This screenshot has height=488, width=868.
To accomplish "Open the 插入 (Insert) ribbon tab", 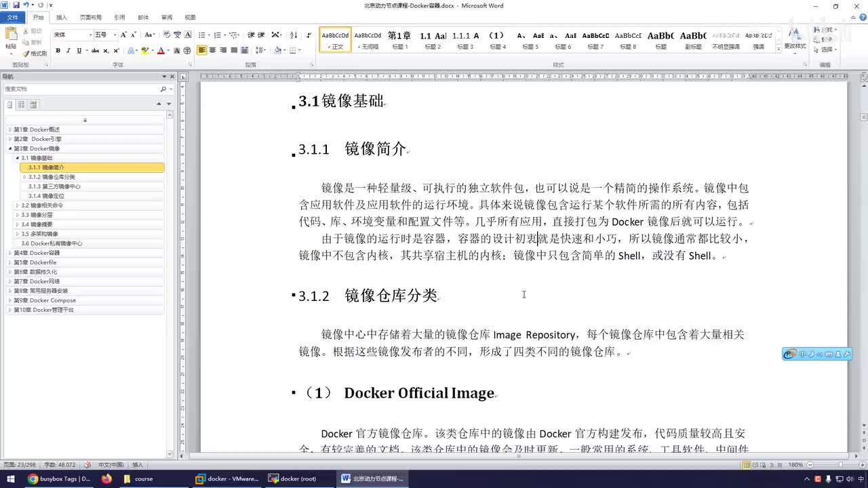I will [x=62, y=18].
